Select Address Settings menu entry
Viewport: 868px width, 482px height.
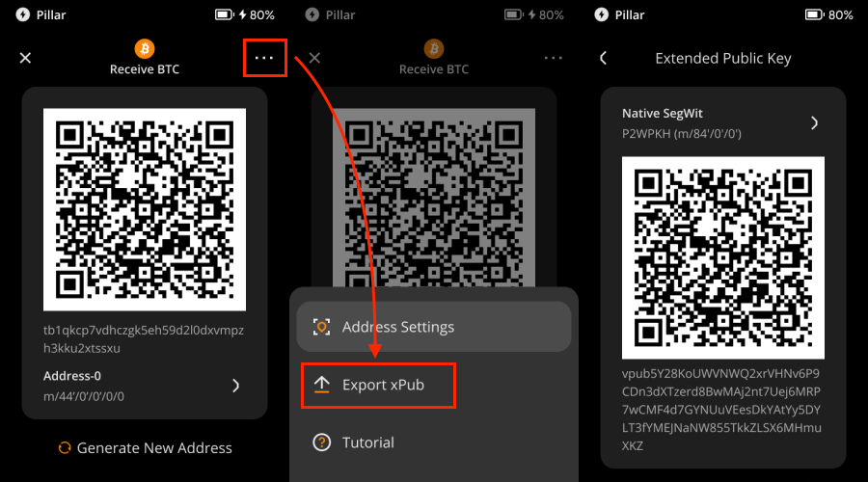point(434,327)
